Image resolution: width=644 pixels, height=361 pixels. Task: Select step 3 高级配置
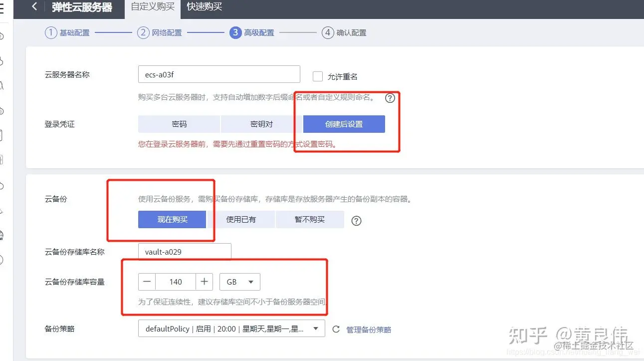tap(252, 33)
